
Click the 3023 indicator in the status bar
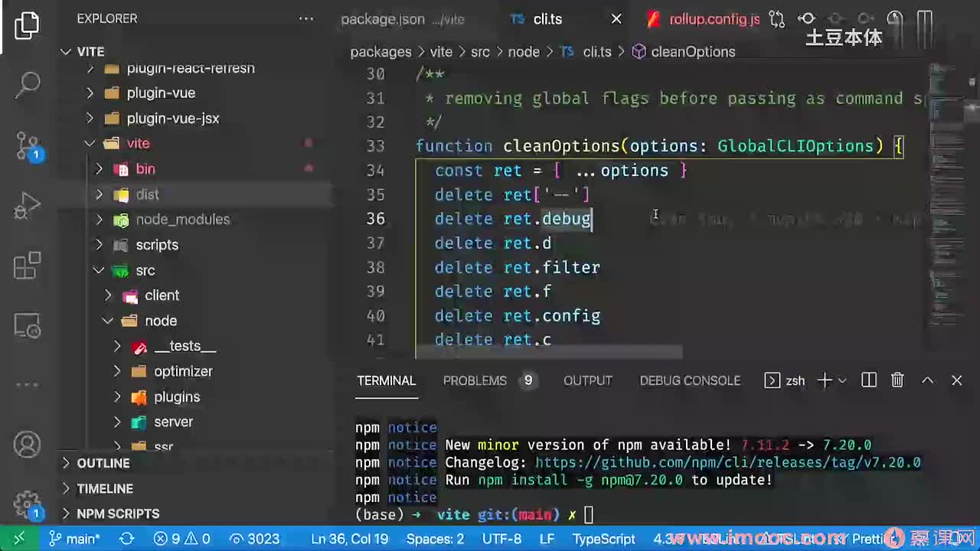(255, 539)
